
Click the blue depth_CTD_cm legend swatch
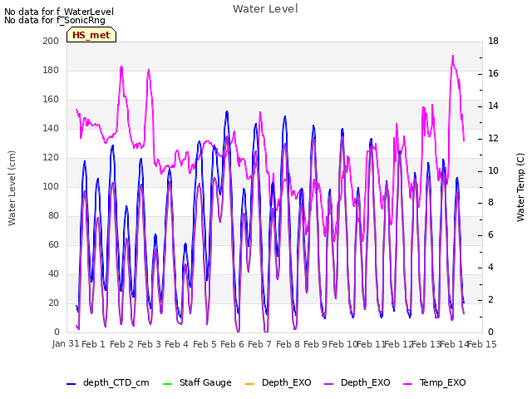(x=71, y=384)
